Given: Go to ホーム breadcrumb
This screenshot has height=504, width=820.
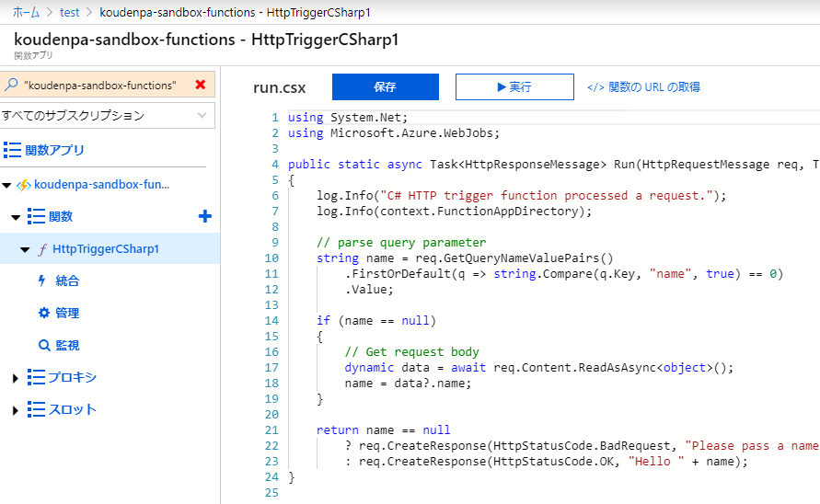Looking at the screenshot, I should (x=26, y=12).
